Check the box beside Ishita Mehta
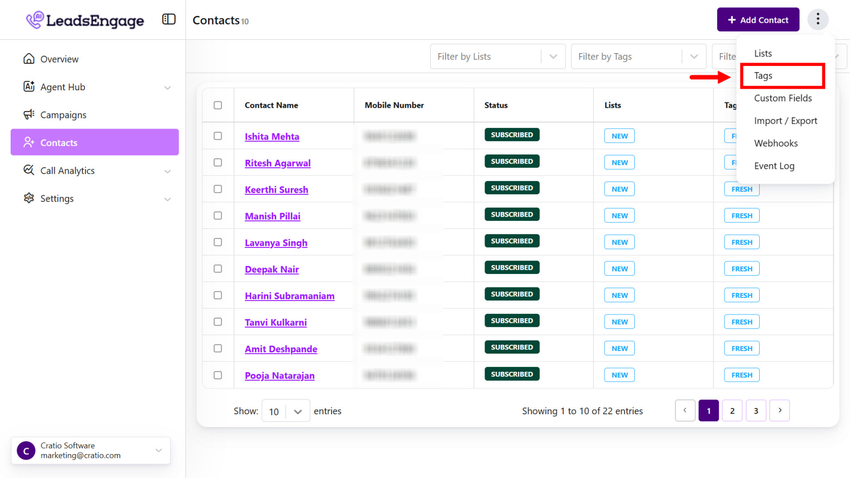This screenshot has width=850, height=478. tap(218, 136)
